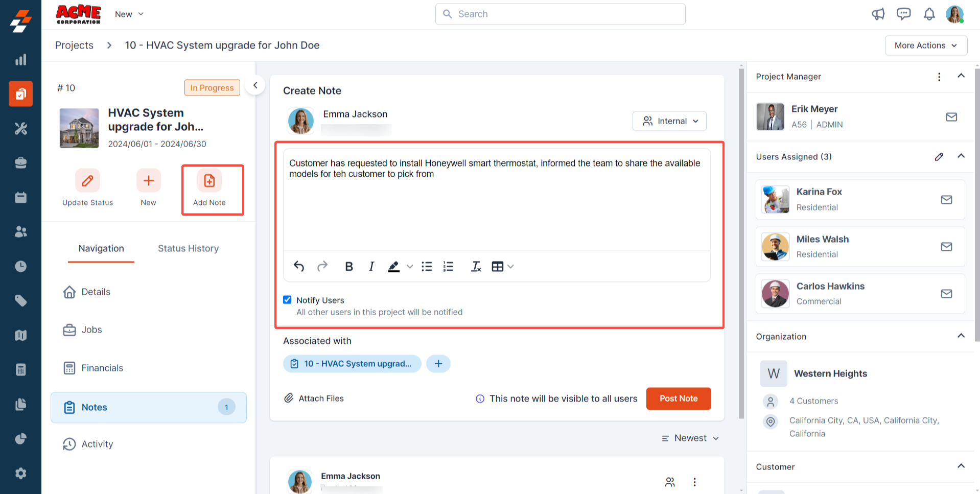Image resolution: width=980 pixels, height=494 pixels.
Task: Edit the Users Assigned list
Action: point(939,157)
